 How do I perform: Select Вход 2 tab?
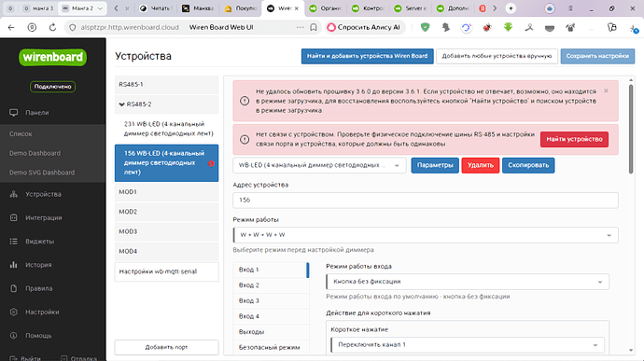point(271,285)
